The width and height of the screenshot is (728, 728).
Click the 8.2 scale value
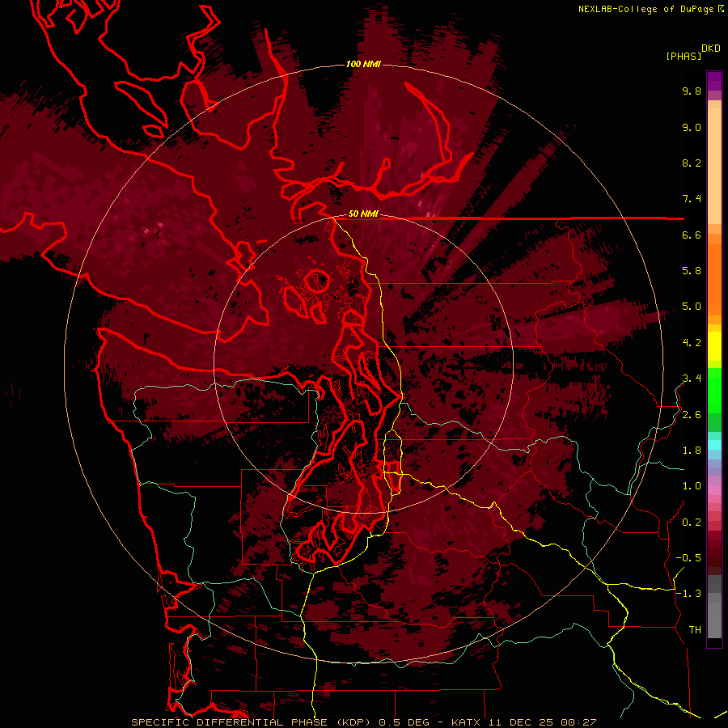[692, 163]
